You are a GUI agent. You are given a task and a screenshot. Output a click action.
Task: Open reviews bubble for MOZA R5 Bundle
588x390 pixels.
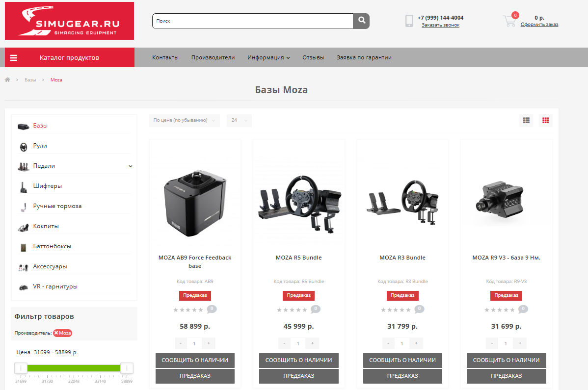pyautogui.click(x=316, y=310)
